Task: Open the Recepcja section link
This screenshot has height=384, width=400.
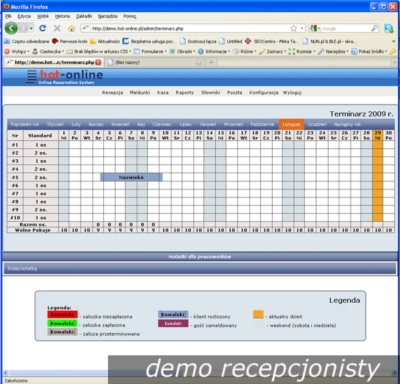Action: [x=112, y=92]
